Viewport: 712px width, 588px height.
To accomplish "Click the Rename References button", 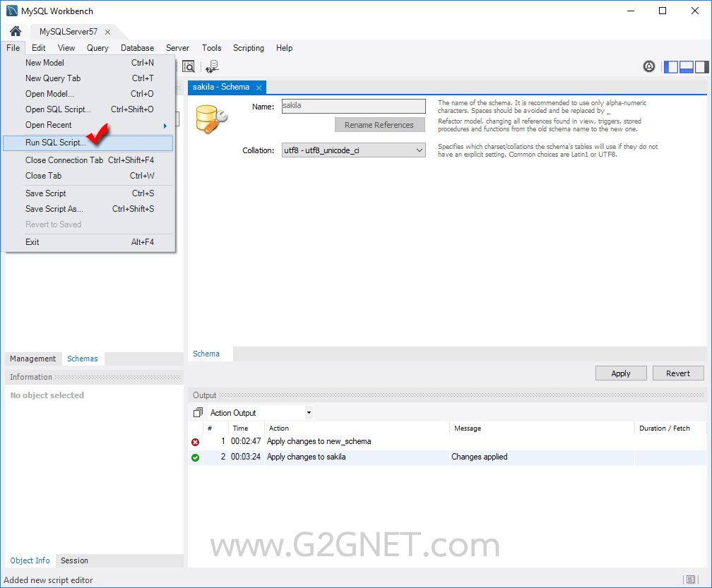I will pos(379,125).
